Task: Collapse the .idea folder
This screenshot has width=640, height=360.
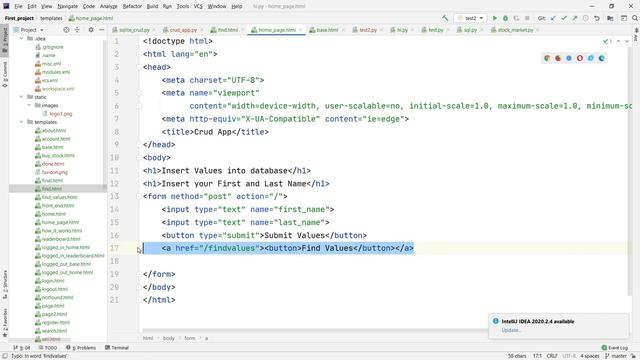Action: [x=22, y=38]
